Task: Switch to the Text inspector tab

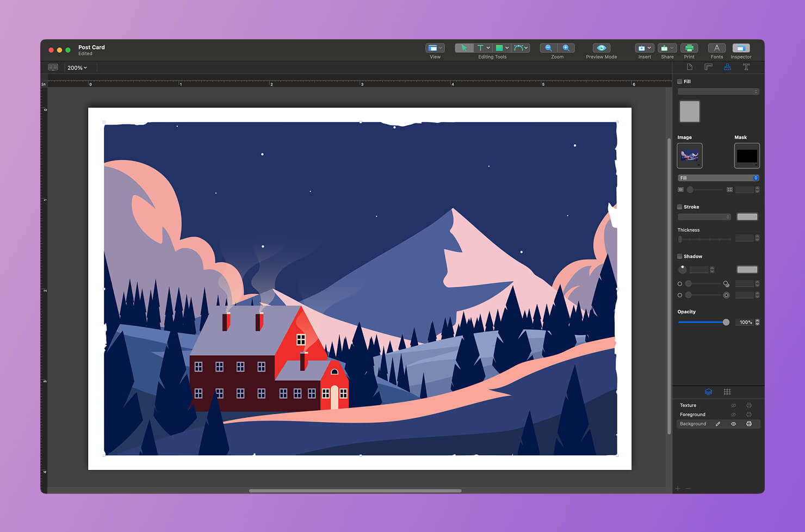Action: 746,67
